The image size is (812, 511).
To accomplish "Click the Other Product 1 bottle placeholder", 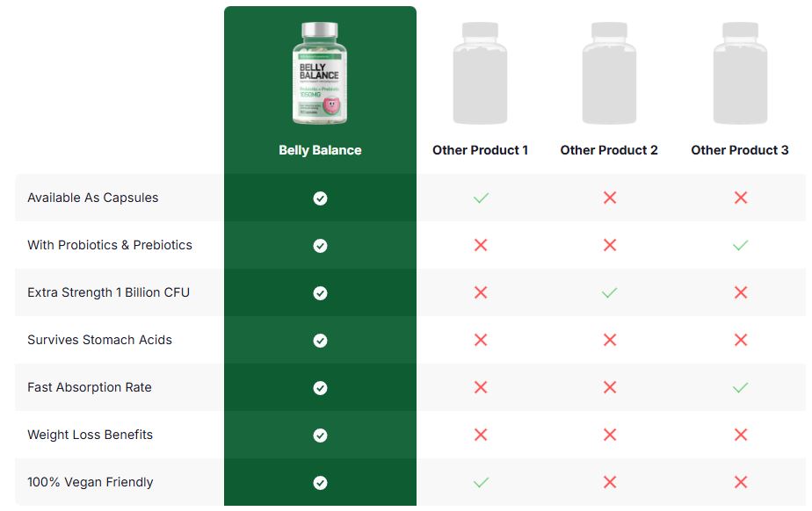I will coord(480,73).
